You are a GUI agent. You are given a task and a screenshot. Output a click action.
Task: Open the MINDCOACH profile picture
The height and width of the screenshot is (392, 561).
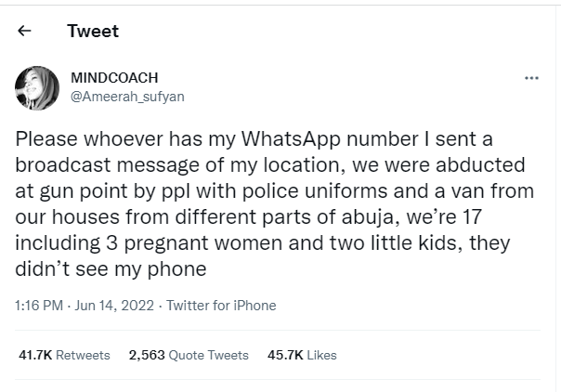(x=37, y=87)
